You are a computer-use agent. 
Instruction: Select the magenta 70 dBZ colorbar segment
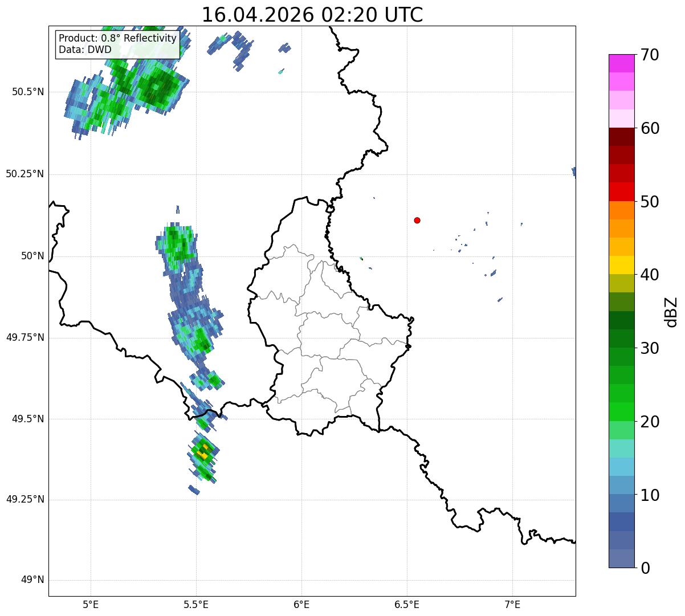click(621, 63)
